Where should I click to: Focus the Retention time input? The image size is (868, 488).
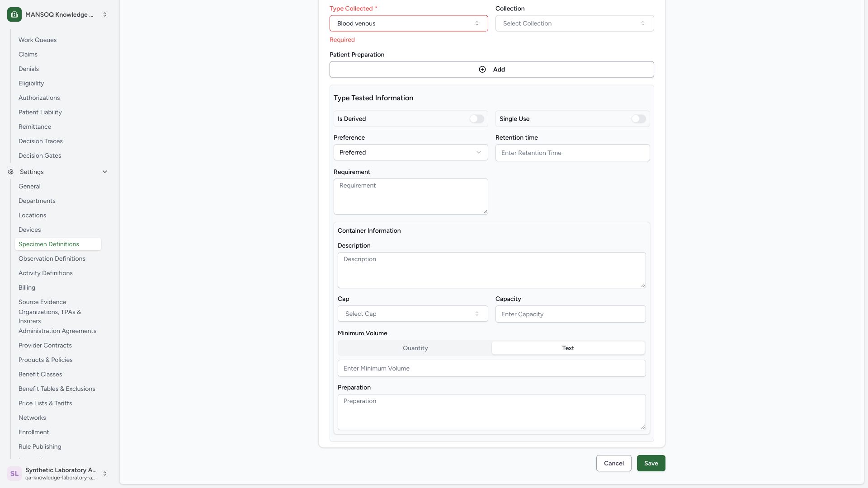coord(573,153)
